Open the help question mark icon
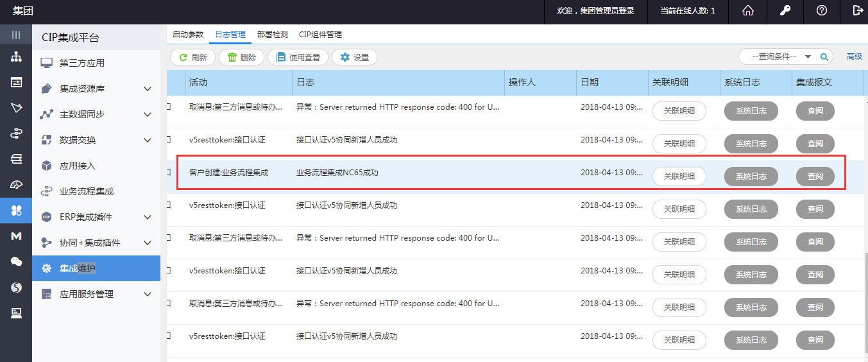 coord(822,11)
